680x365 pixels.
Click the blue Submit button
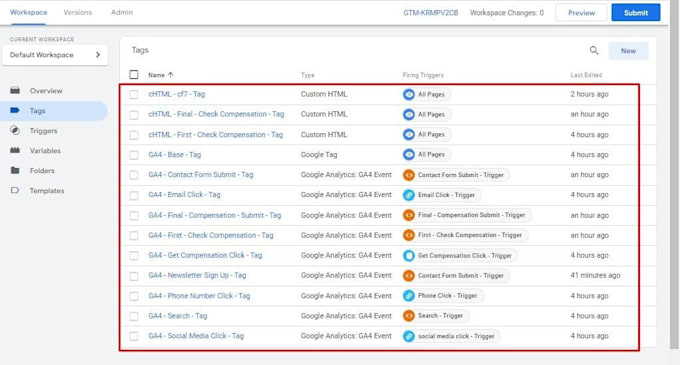pyautogui.click(x=636, y=13)
